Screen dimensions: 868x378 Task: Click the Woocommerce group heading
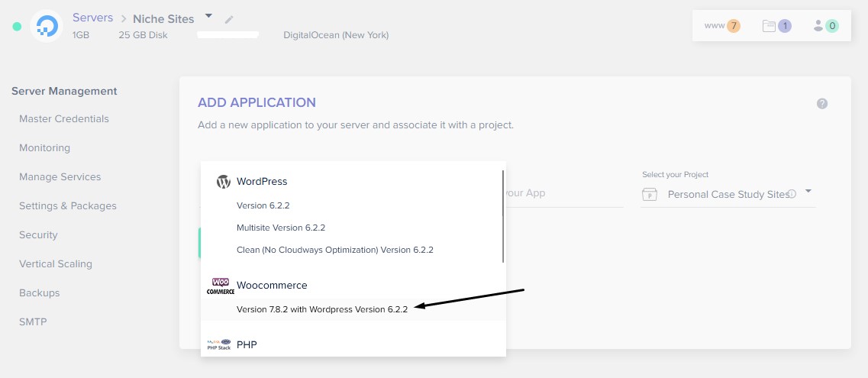[272, 286]
